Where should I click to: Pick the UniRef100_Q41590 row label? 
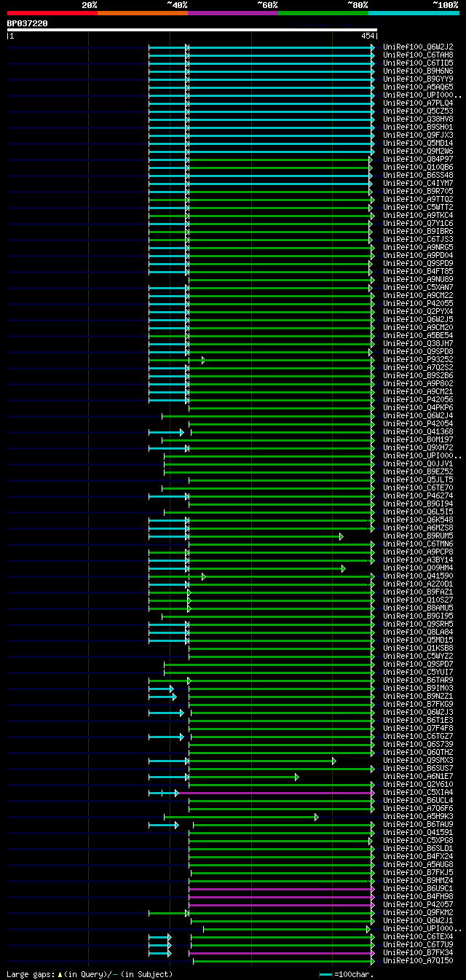418,576
